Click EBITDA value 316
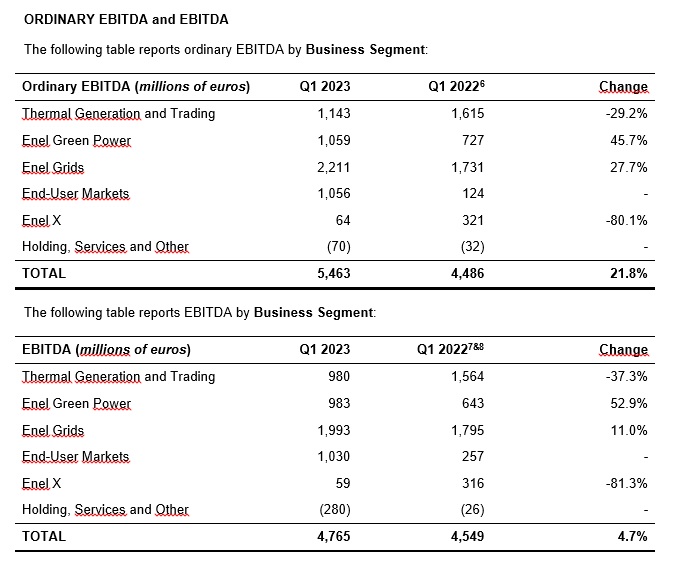The height and width of the screenshot is (565, 679). tap(473, 483)
